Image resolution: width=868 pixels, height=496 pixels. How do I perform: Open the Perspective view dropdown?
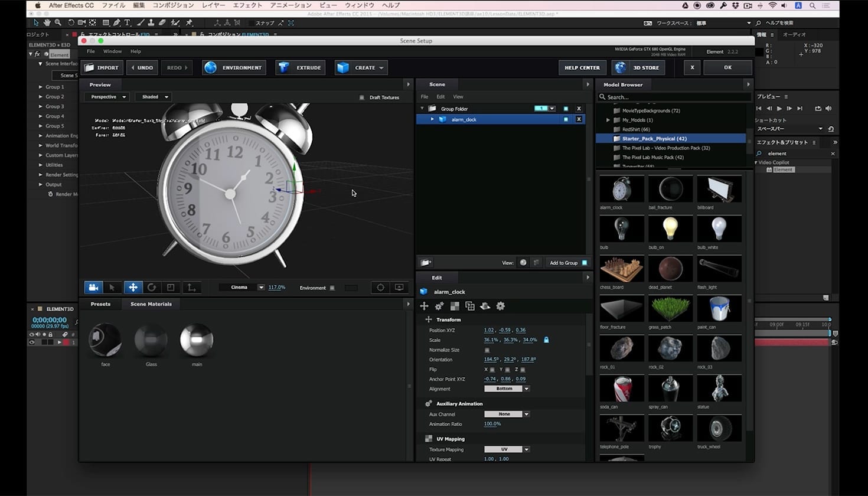pyautogui.click(x=106, y=97)
